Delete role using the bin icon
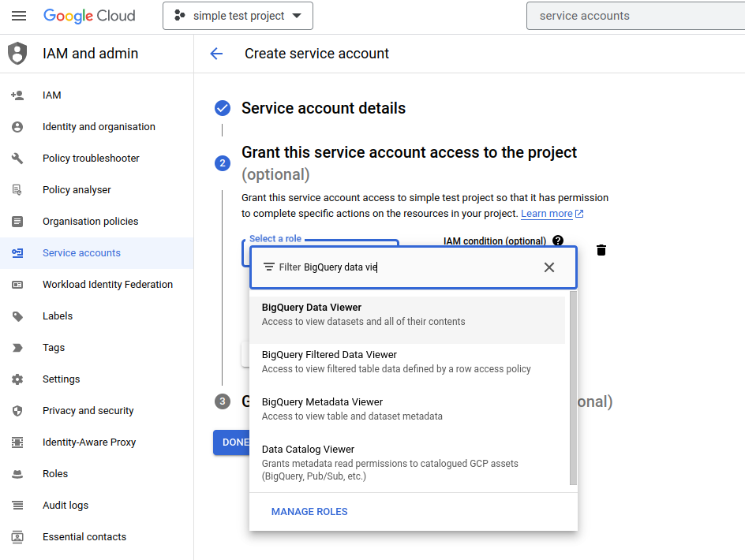 pos(601,250)
